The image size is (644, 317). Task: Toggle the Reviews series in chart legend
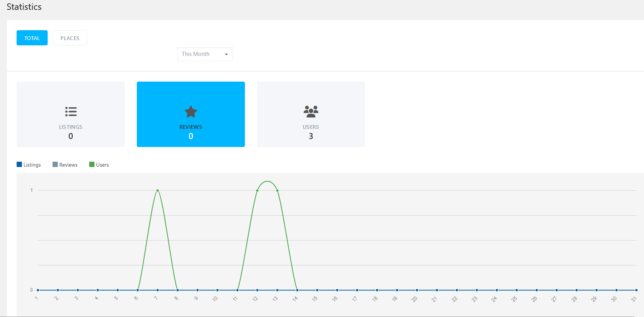[x=68, y=165]
